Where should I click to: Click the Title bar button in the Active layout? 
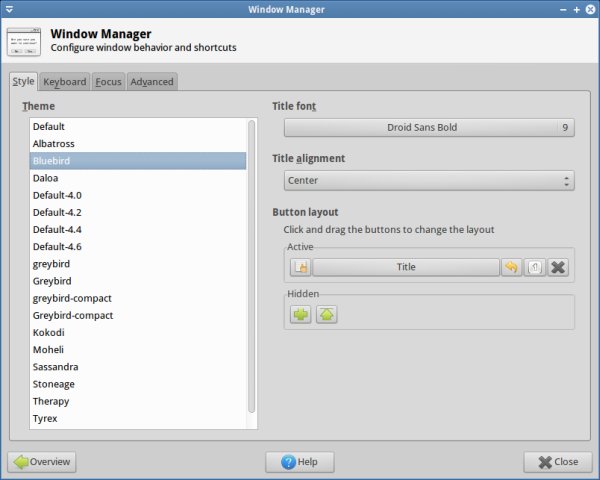click(x=406, y=267)
